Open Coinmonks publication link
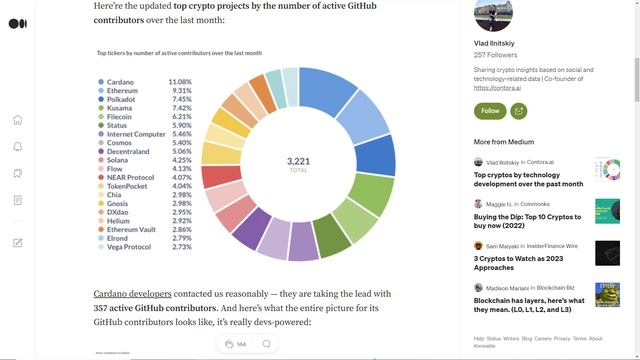The width and height of the screenshot is (640, 360). pyautogui.click(x=535, y=204)
